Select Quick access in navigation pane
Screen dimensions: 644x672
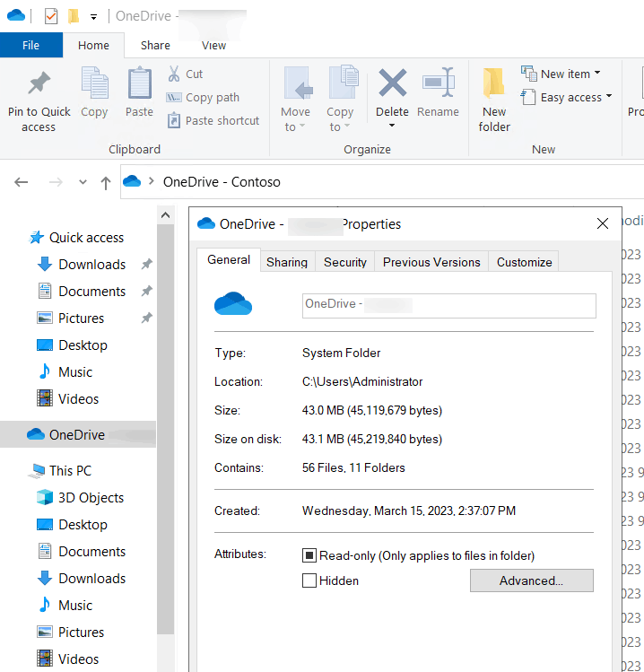tap(78, 237)
